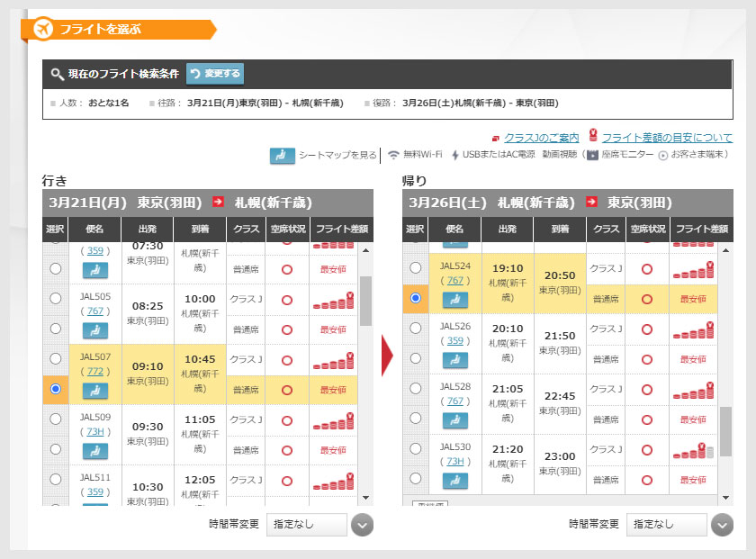The width and height of the screenshot is (756, 559).
Task: Click the free Wi-Fi legend icon
Action: (393, 155)
